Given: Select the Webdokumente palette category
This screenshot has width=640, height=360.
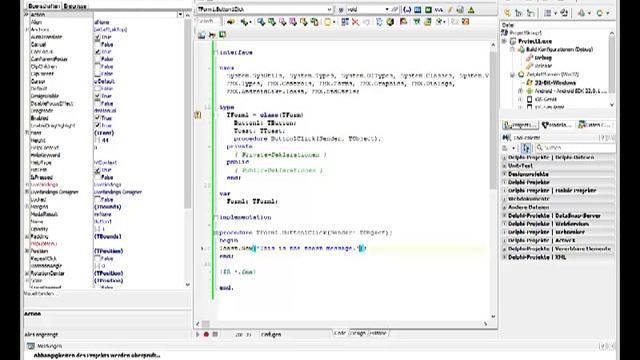Looking at the screenshot, I should (529, 199).
